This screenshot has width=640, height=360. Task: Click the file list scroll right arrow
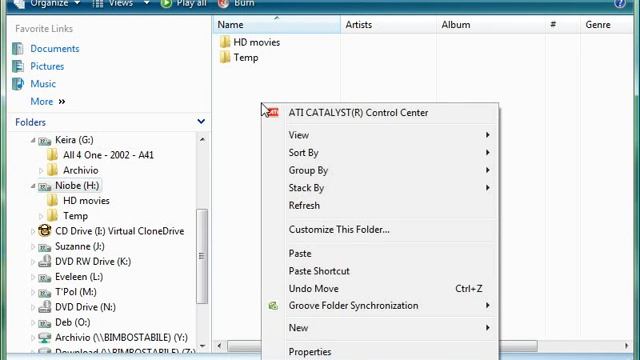627,346
